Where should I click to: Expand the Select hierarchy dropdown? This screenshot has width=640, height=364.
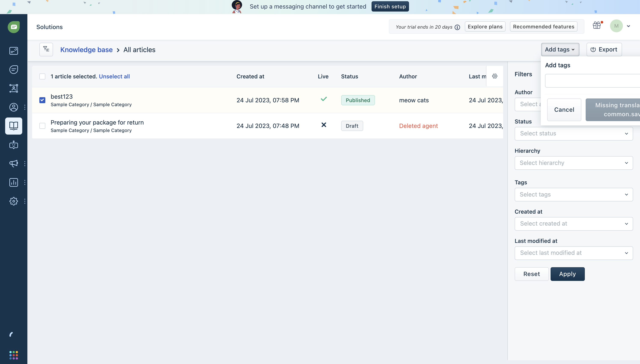tap(574, 163)
